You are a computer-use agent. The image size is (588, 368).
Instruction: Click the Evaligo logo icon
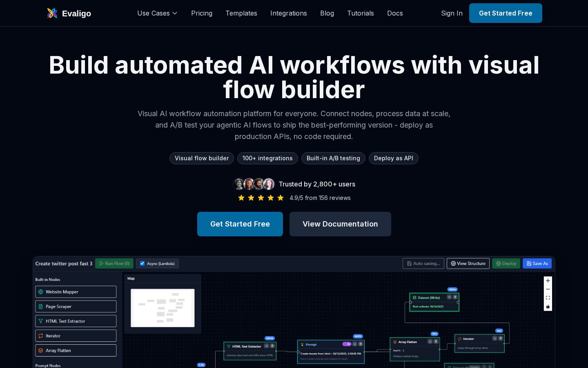coord(52,13)
